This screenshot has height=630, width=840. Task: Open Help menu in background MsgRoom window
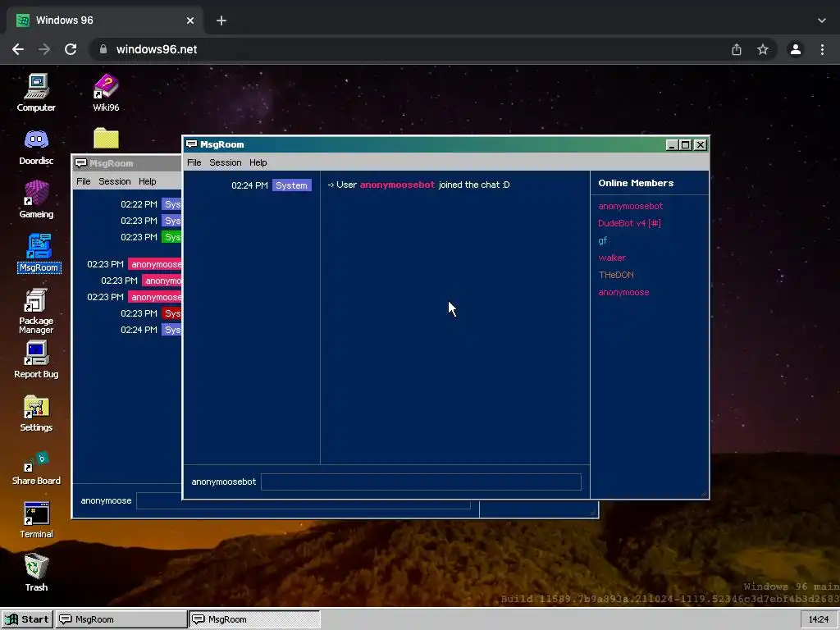click(x=148, y=181)
